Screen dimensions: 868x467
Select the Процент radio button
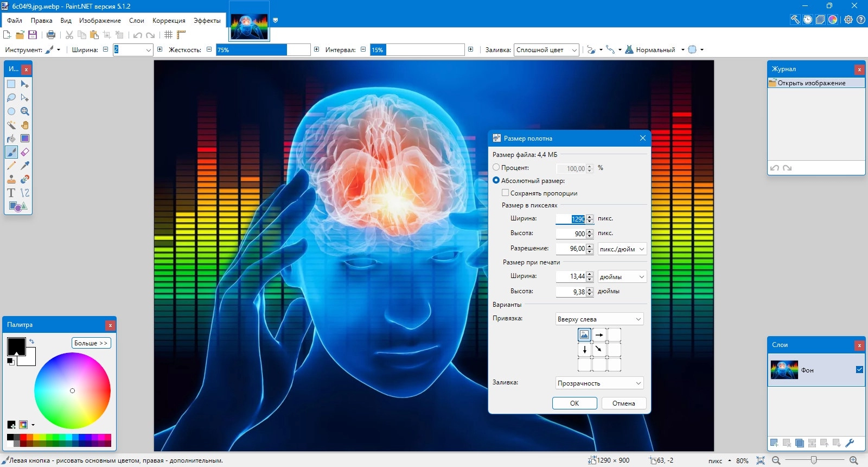tap(496, 168)
